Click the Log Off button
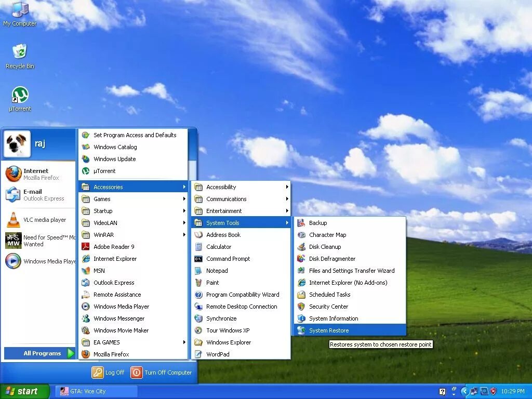The image size is (532, 399). coord(108,372)
